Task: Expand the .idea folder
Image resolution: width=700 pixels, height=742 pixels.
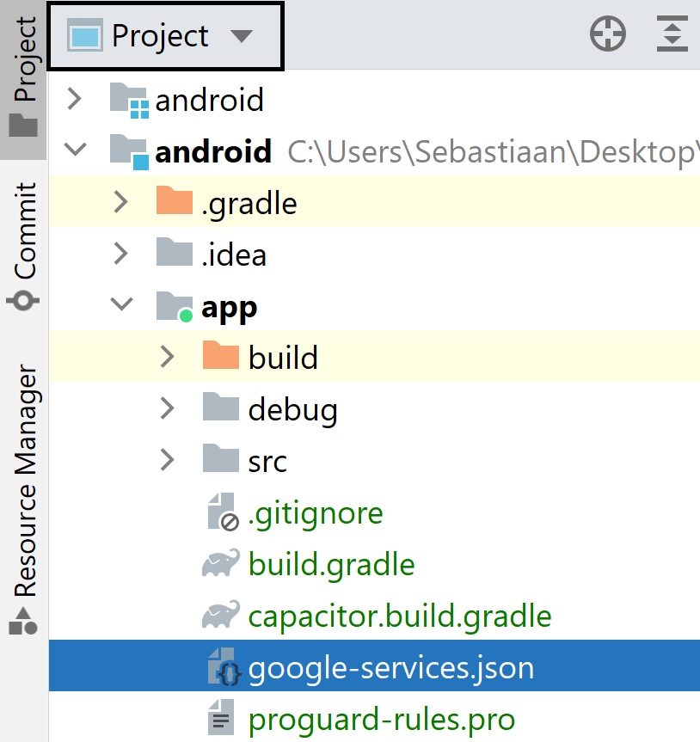Action: 121,254
